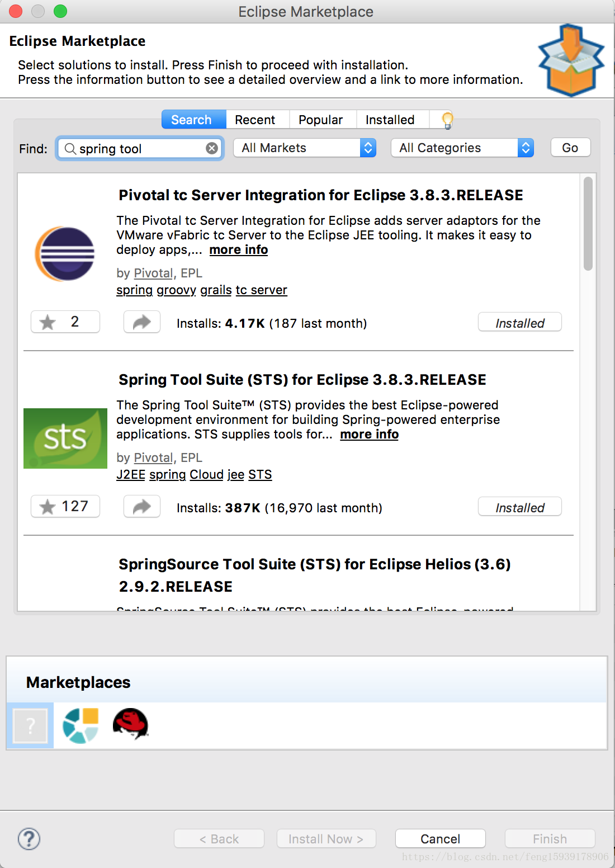This screenshot has width=615, height=868.
Task: Click Installed button for Pivotal tc Server
Action: [x=520, y=323]
